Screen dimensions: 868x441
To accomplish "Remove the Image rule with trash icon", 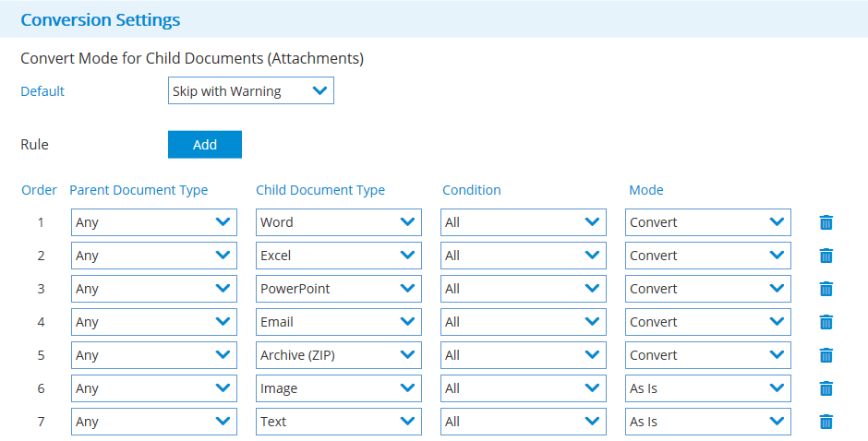I will [x=826, y=388].
